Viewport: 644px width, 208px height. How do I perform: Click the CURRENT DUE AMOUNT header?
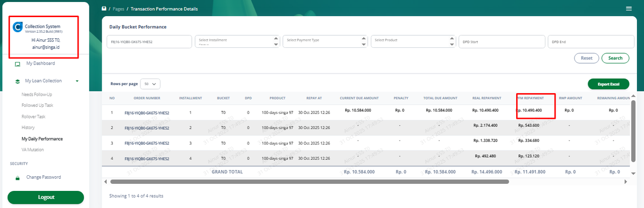358,98
